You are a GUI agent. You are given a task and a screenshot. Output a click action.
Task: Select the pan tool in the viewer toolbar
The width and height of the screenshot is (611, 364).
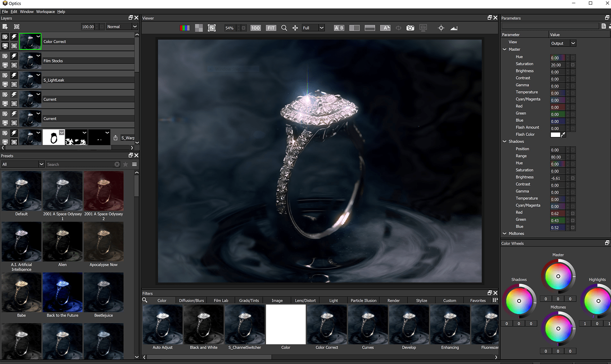tap(295, 28)
